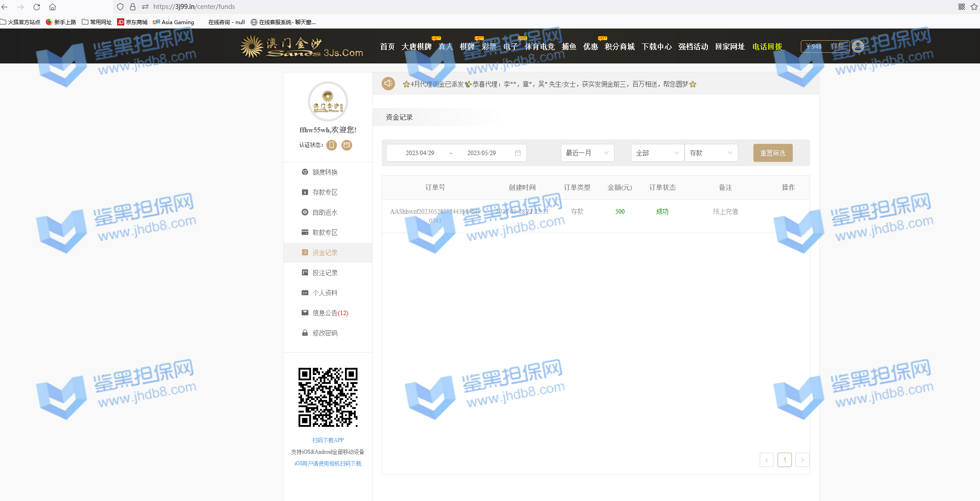Viewport: 980px width, 501px height.
Task: Click the bank card verification icon
Action: (347, 145)
